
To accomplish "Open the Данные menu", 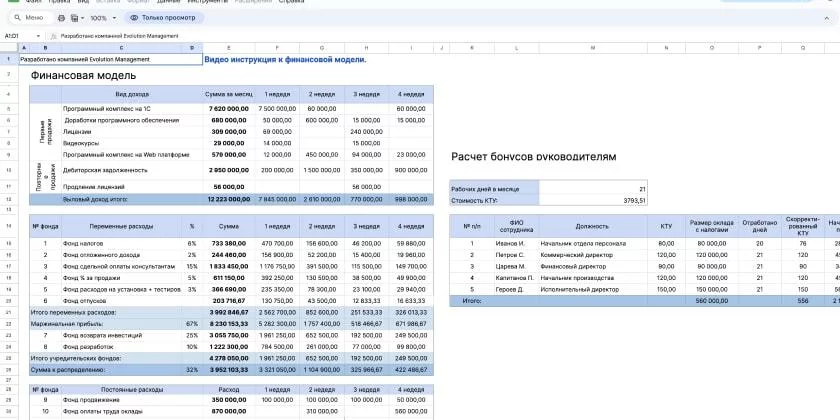I will 168,2.
